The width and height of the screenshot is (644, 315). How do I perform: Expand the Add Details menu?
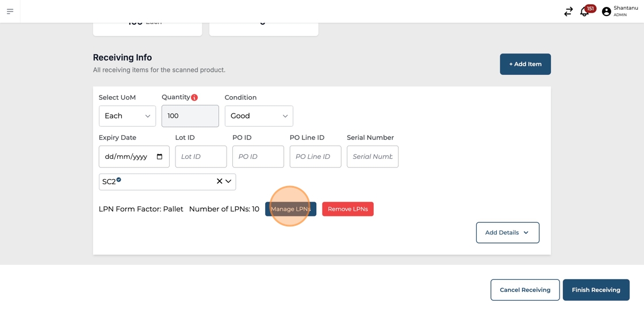507,233
